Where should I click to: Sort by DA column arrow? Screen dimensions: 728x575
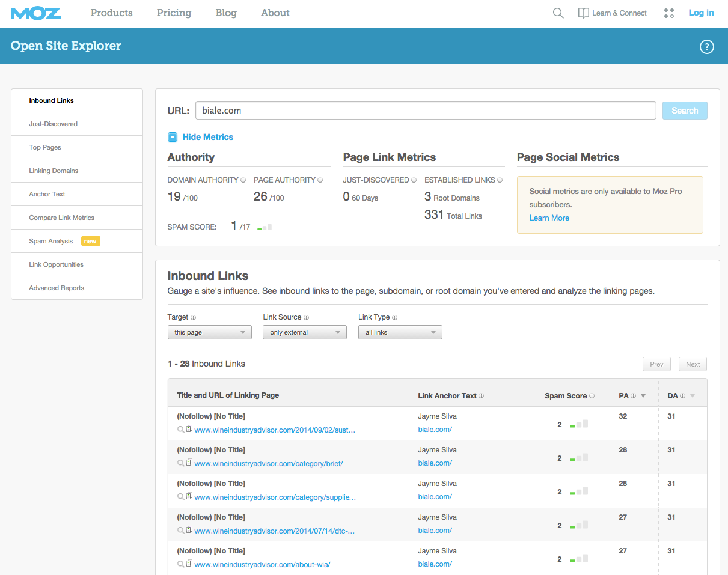[x=693, y=396]
